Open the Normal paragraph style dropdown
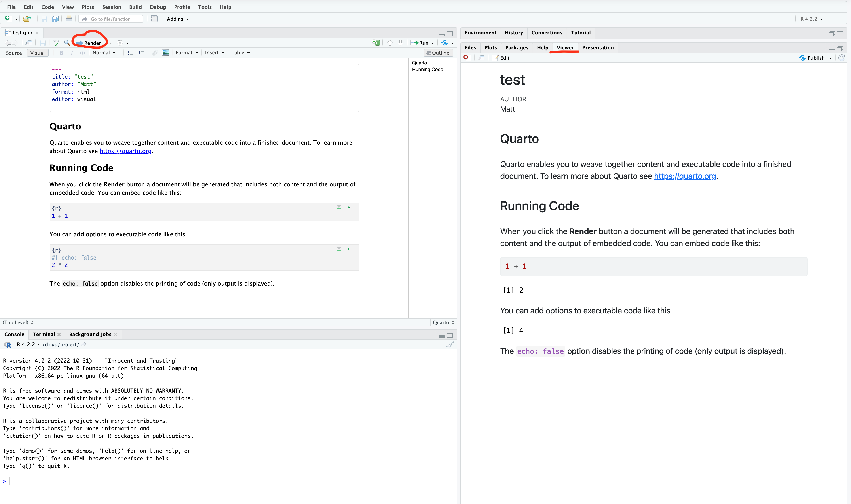The image size is (851, 504). pos(104,53)
